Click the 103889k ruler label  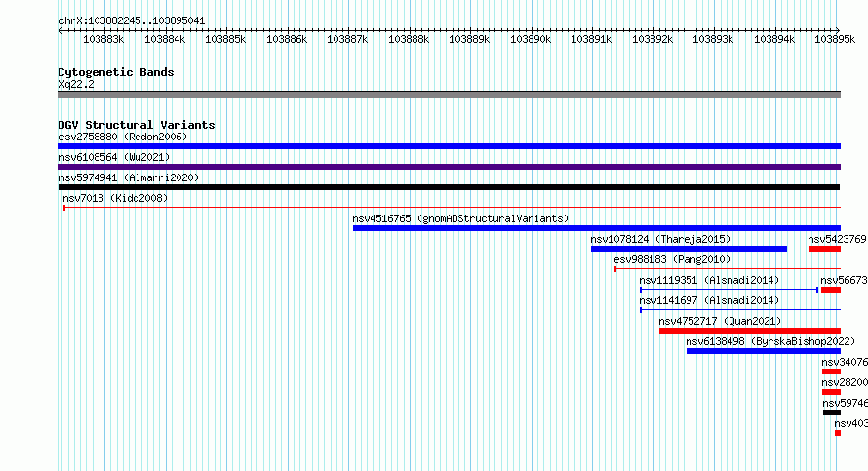[x=469, y=39]
